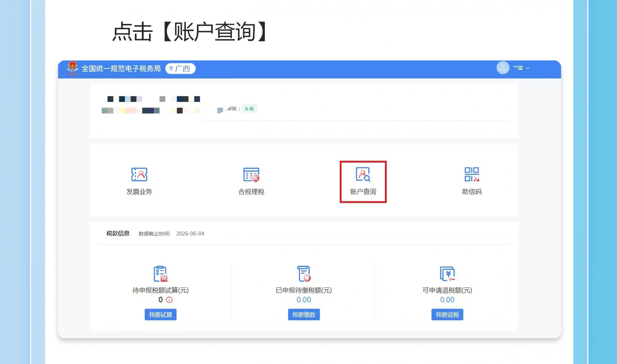The image size is (617, 364).
Task: Click the 账户查询 account query icon
Action: (363, 174)
